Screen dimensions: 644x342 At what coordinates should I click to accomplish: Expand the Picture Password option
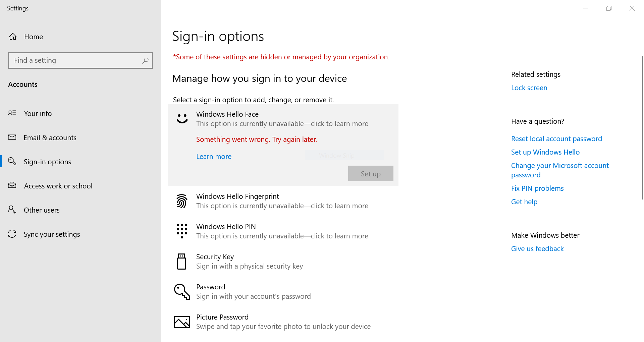(x=283, y=322)
